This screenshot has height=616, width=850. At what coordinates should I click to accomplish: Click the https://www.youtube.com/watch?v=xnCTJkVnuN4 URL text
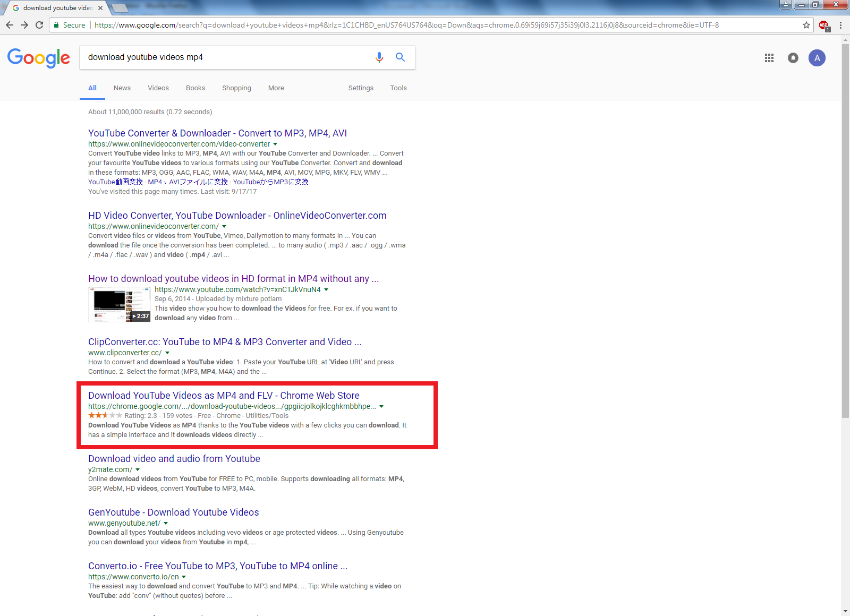237,289
